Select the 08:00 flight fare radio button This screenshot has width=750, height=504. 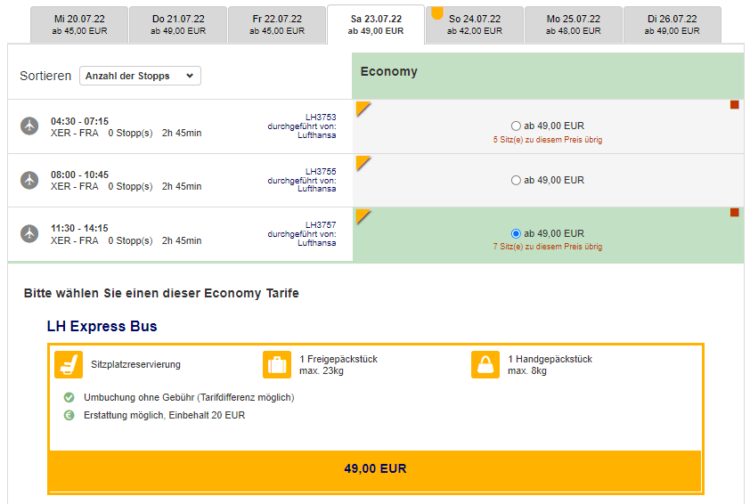516,180
